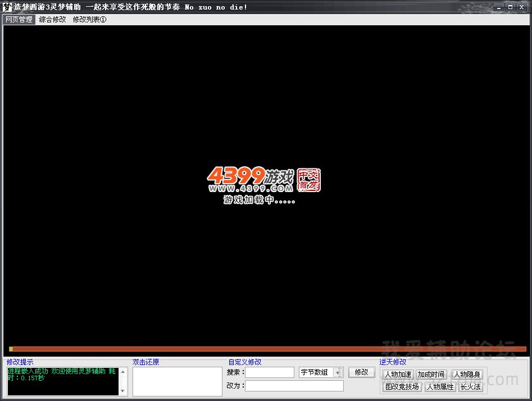The width and height of the screenshot is (532, 401).
Task: Activate the 加成时间 button
Action: (431, 374)
